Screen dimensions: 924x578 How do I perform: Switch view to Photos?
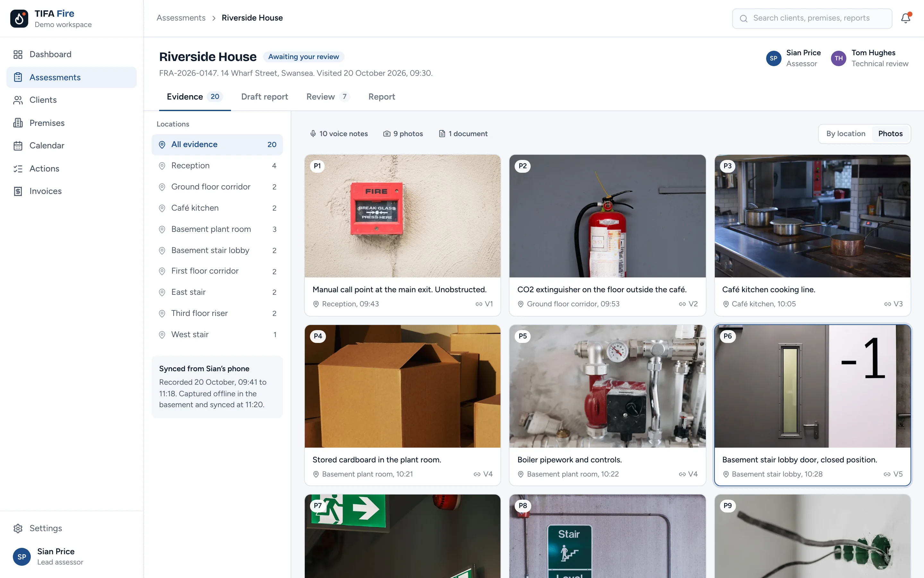tap(890, 133)
